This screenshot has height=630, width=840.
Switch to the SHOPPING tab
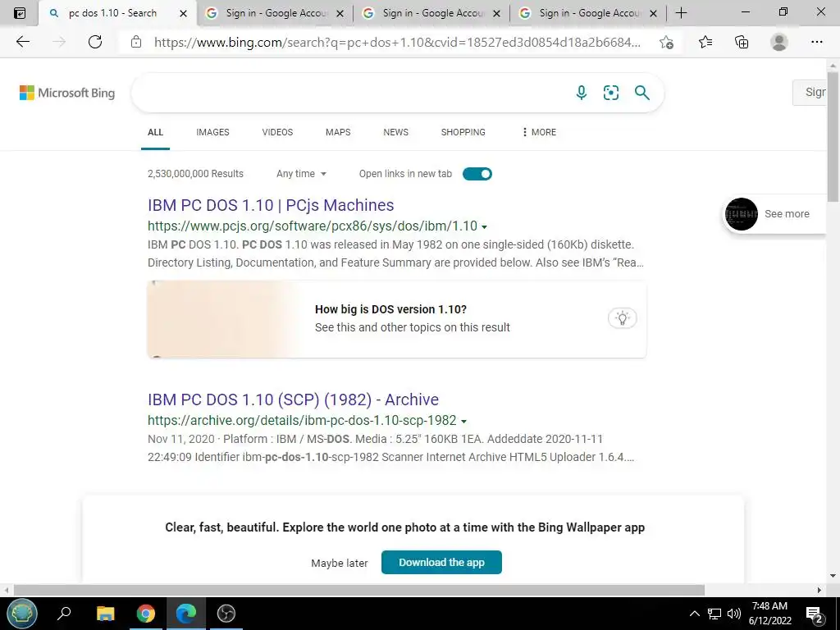[463, 132]
